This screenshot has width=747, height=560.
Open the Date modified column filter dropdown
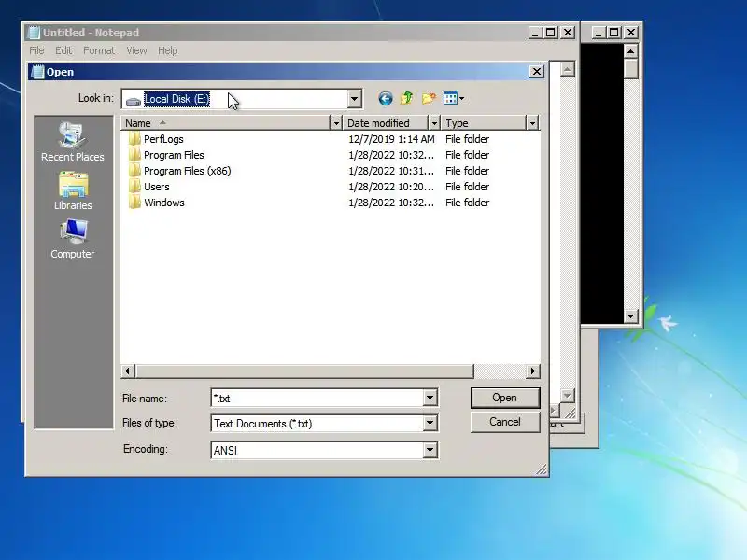434,123
